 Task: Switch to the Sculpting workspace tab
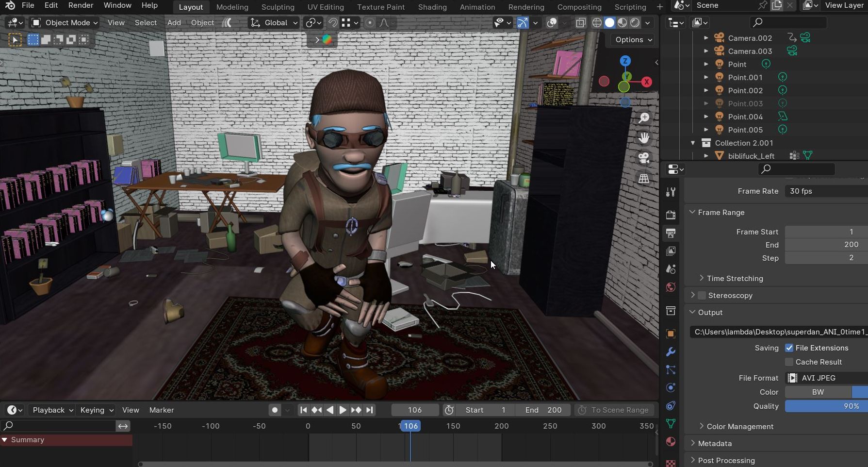point(278,7)
